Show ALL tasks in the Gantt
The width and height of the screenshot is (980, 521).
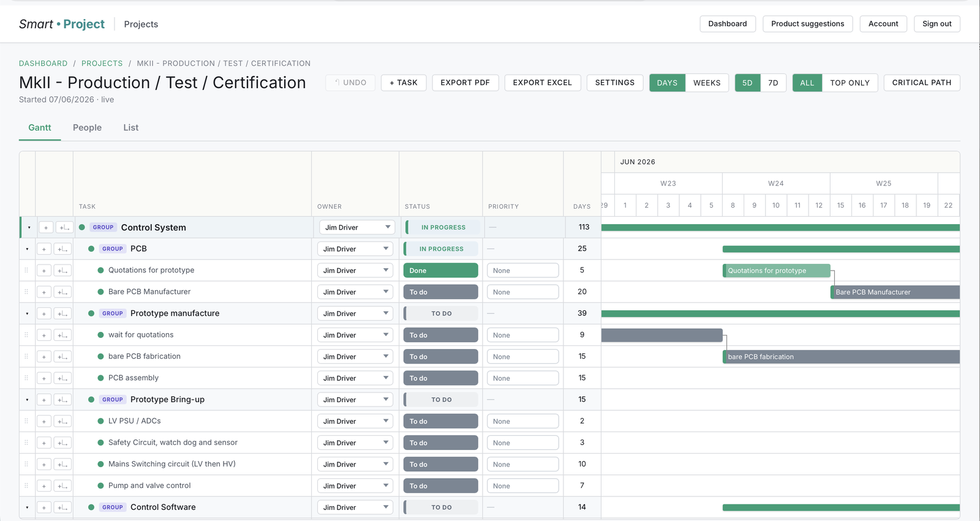click(807, 83)
